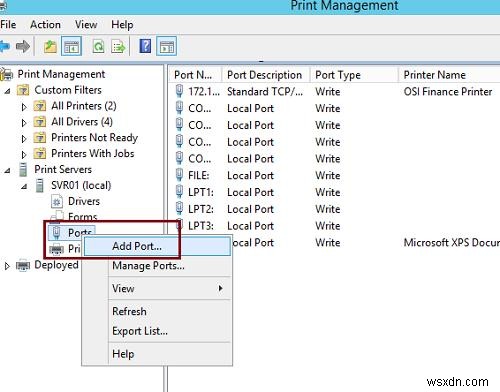Click the port icon for the FILE: row
This screenshot has width=500, height=392.
pos(179,175)
